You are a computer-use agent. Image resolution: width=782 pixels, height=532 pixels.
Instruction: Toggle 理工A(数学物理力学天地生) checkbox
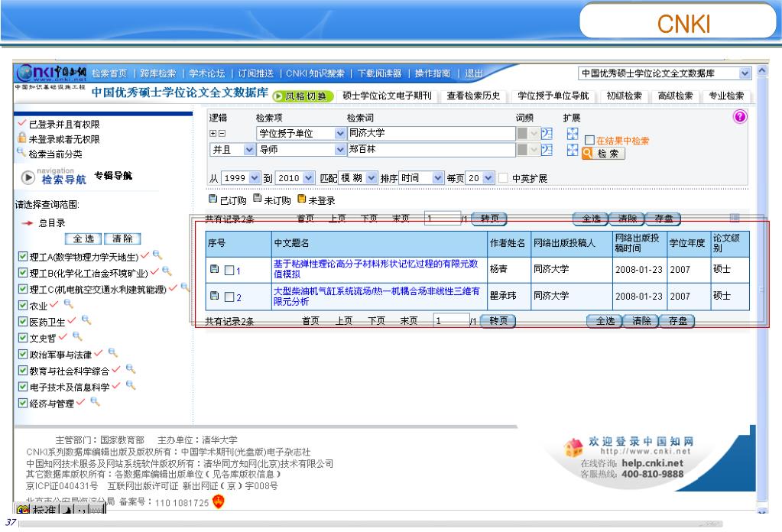(x=22, y=256)
